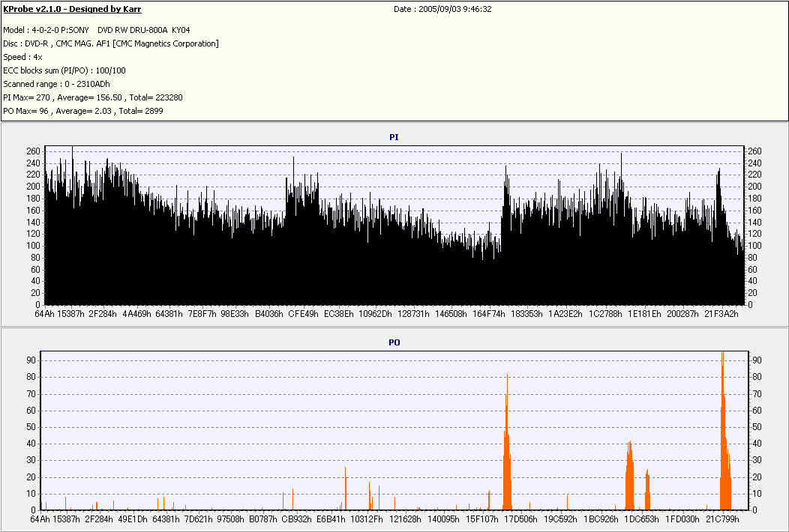This screenshot has width=789, height=532.
Task: Click the 183353h axis label
Action: click(526, 314)
